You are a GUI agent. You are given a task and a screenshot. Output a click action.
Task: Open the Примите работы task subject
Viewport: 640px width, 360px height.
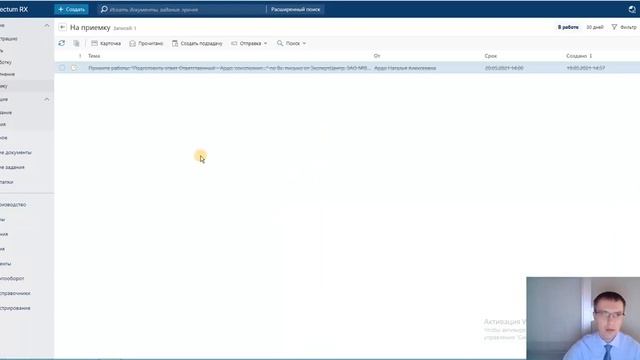pyautogui.click(x=229, y=68)
